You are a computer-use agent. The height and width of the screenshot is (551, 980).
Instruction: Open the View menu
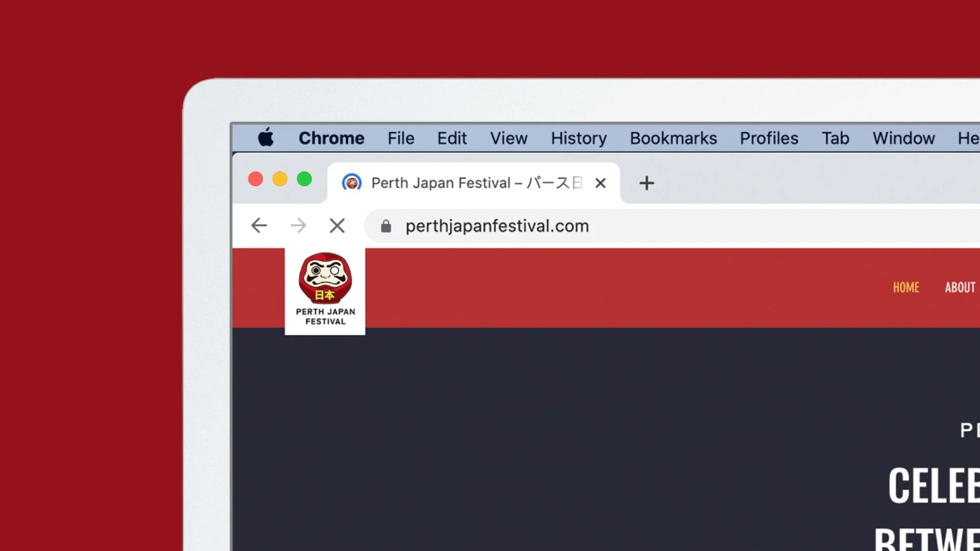tap(508, 138)
